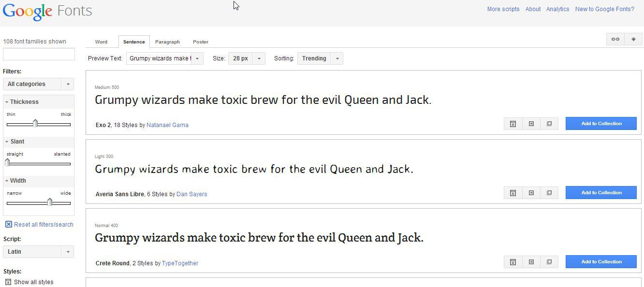Viewport: 644px width, 287px height.
Task: Open New to Google Fonts? link
Action: pyautogui.click(x=605, y=9)
